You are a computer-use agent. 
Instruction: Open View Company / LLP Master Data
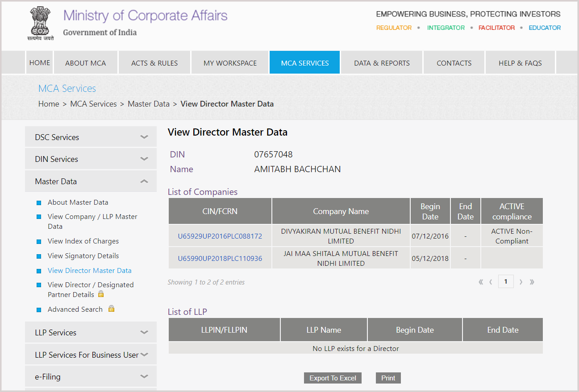[x=92, y=221]
